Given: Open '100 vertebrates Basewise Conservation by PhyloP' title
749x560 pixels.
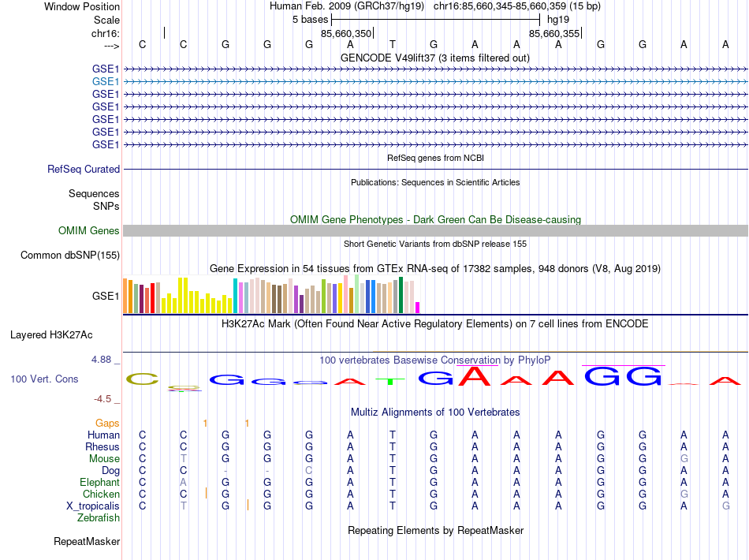Looking at the screenshot, I should coord(435,360).
